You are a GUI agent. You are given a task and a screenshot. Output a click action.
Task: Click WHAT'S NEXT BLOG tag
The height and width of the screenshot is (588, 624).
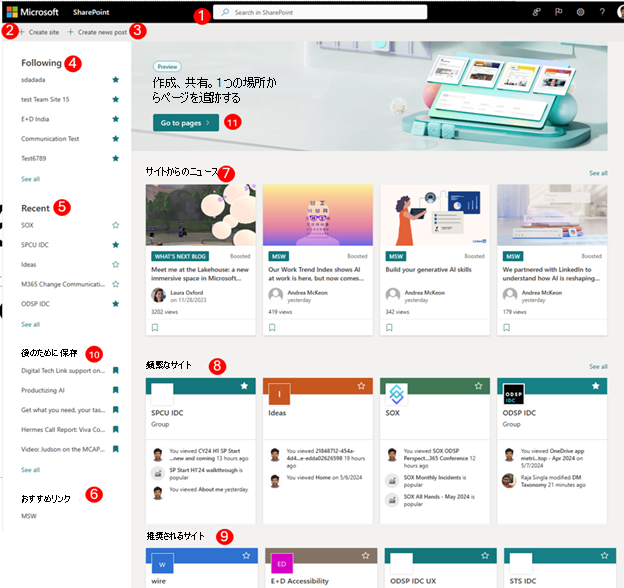tap(180, 257)
